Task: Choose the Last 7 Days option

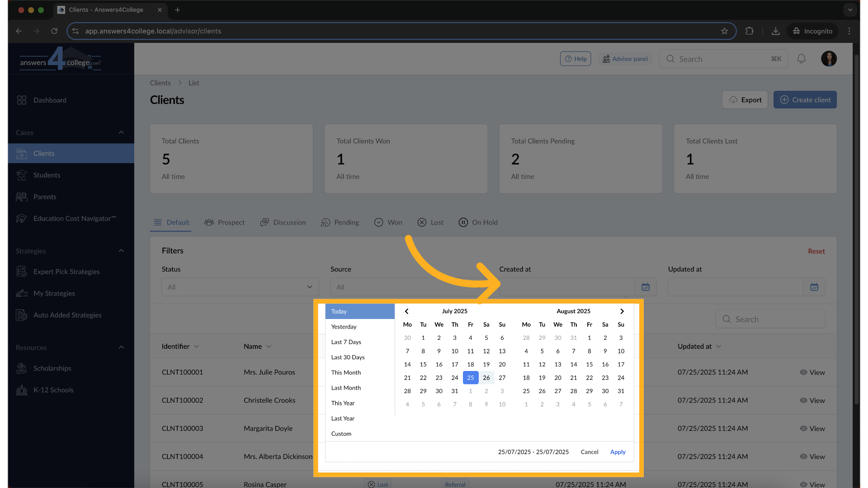Action: [x=346, y=342]
